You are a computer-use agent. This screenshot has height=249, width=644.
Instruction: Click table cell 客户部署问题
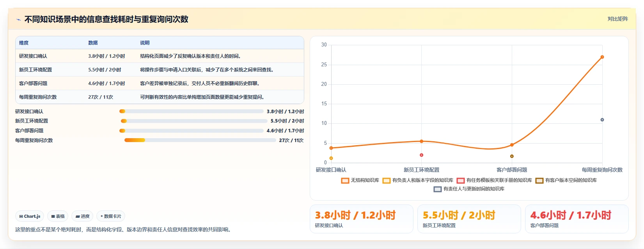coord(33,84)
